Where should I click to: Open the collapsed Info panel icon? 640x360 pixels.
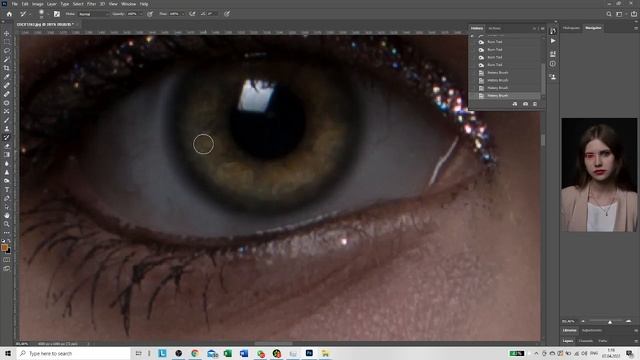point(553,64)
